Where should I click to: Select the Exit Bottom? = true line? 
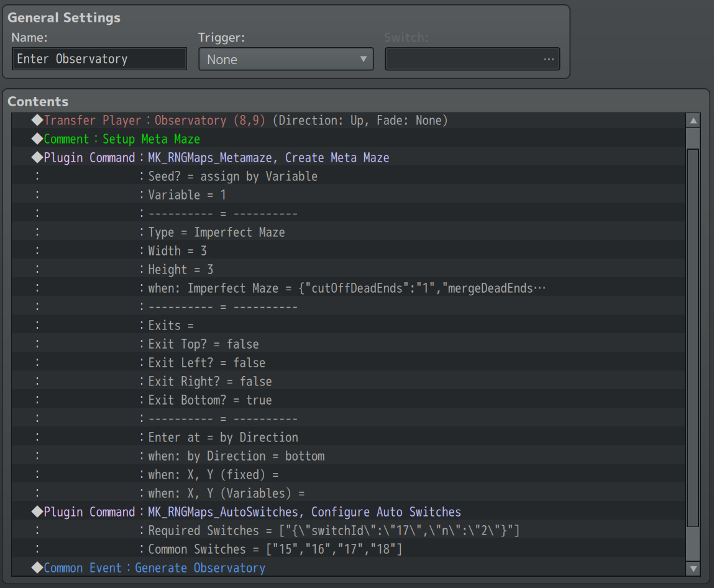(209, 400)
